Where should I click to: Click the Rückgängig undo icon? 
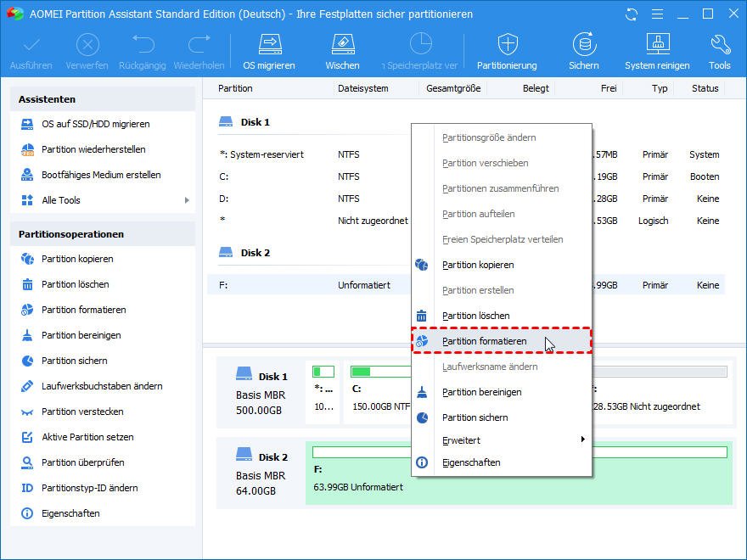[143, 44]
